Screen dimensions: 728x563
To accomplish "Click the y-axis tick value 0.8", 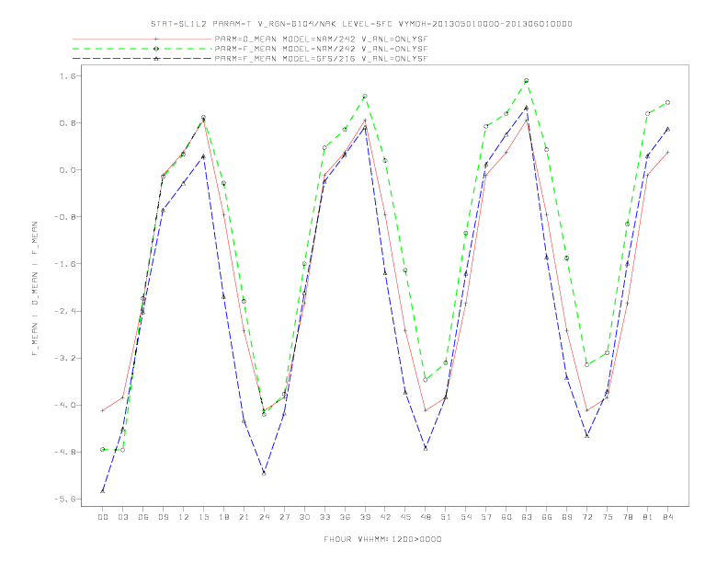I will point(67,122).
